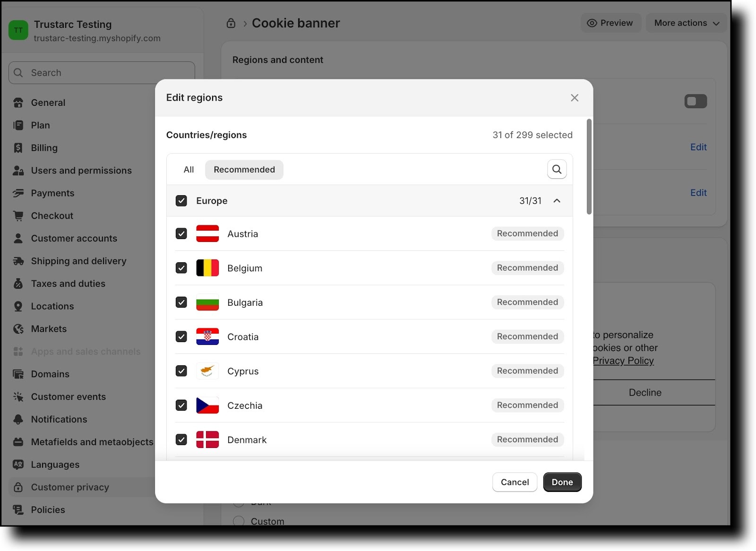Screen dimensions: 756x551
Task: Click Customer events sparkle icon
Action: 18,396
